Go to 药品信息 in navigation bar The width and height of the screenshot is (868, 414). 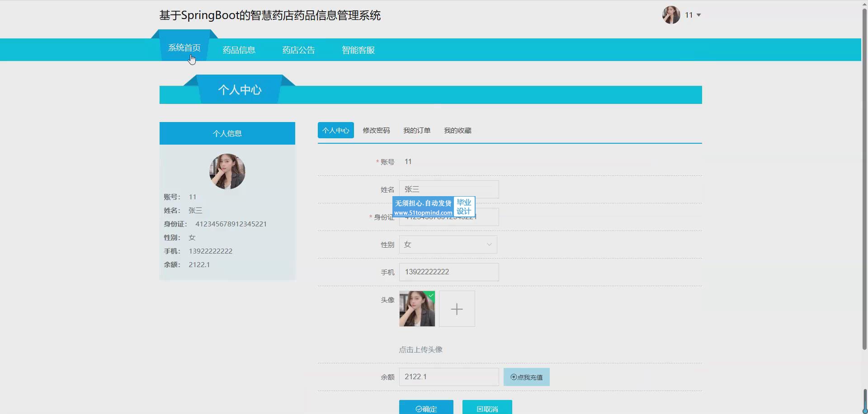[239, 50]
